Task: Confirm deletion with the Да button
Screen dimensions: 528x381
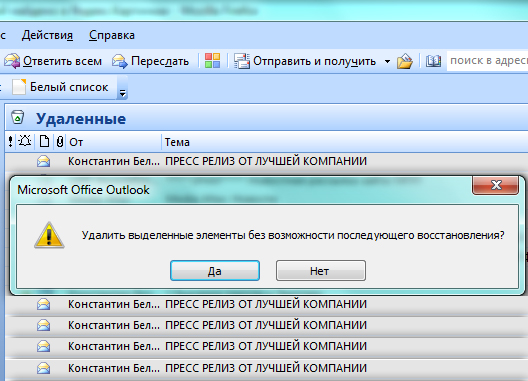Action: tap(215, 271)
